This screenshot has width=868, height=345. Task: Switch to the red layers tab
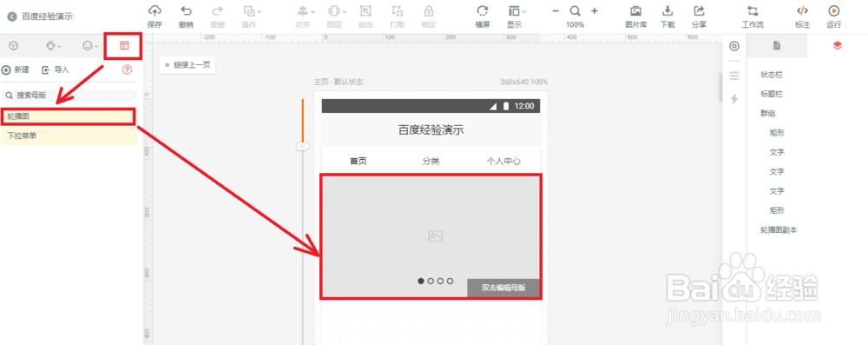tap(837, 46)
